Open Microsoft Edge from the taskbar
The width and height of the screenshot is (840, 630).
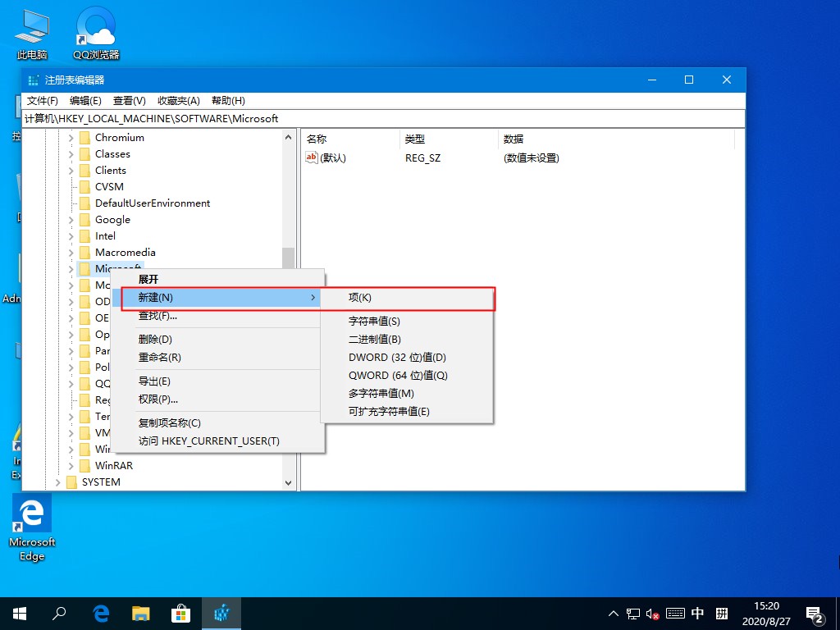[x=100, y=613]
